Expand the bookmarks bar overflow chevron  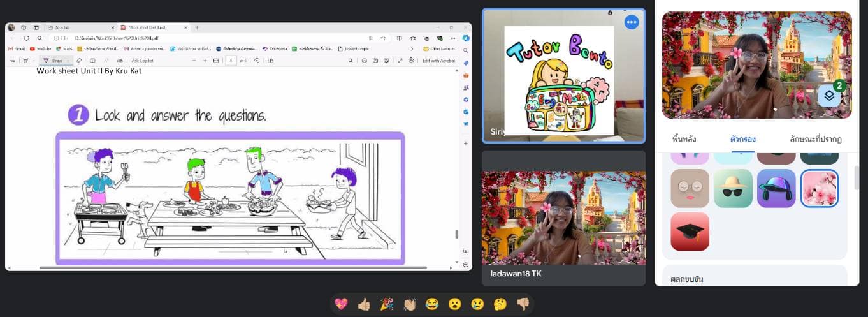(x=412, y=48)
